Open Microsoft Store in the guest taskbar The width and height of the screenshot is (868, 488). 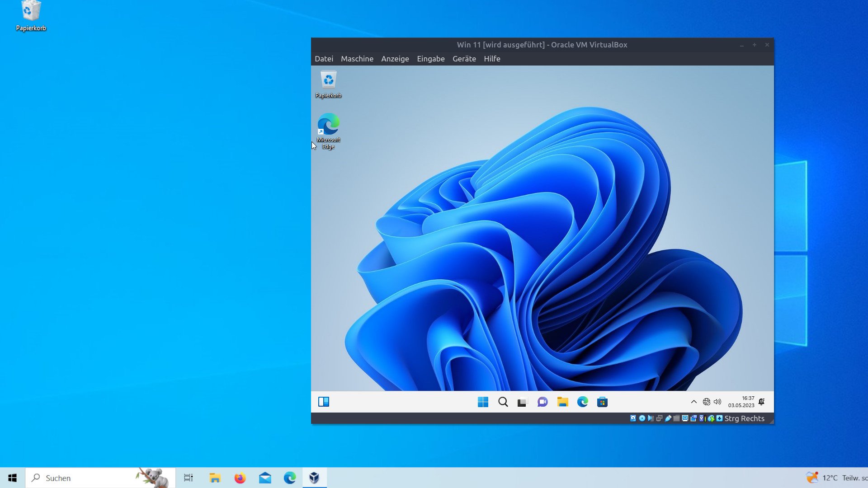[602, 402]
